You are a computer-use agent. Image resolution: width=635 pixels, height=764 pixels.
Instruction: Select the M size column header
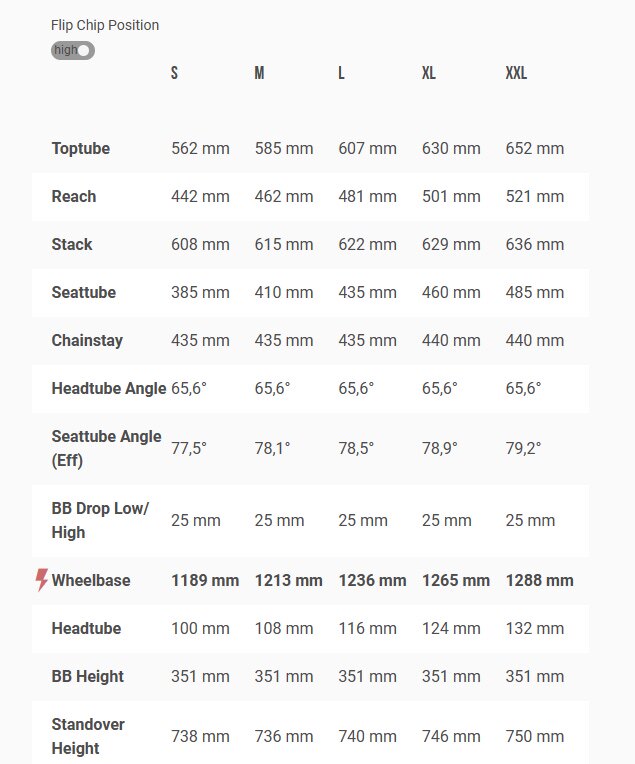click(259, 74)
